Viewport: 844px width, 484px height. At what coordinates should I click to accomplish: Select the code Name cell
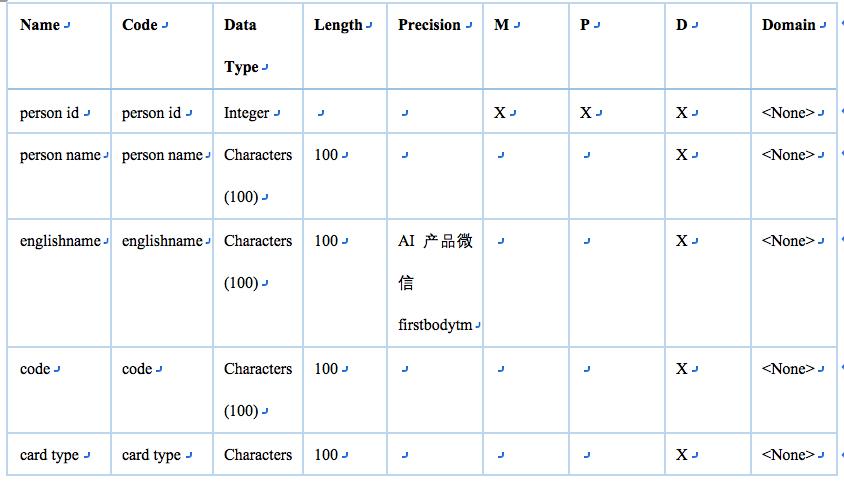(59, 390)
